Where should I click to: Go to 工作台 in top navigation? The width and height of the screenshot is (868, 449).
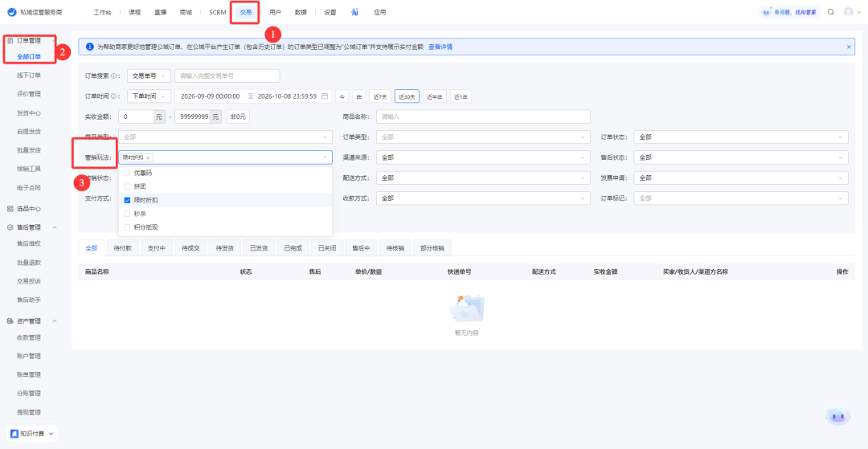coord(102,12)
